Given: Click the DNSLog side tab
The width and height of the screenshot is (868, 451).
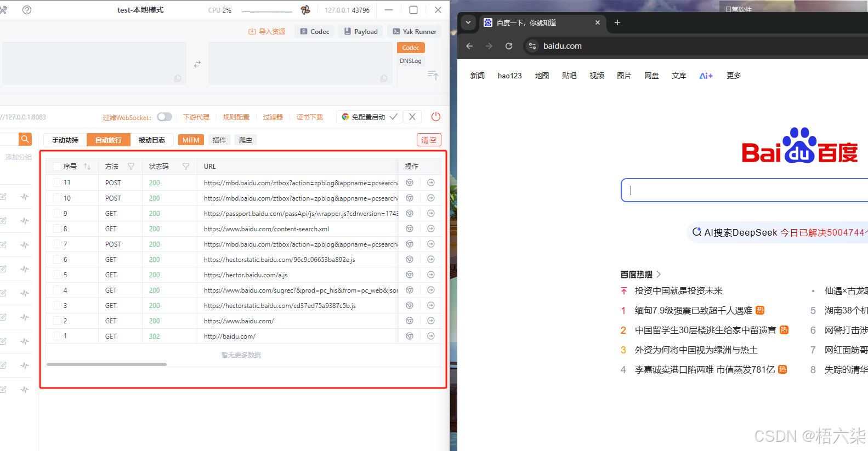Looking at the screenshot, I should (411, 61).
